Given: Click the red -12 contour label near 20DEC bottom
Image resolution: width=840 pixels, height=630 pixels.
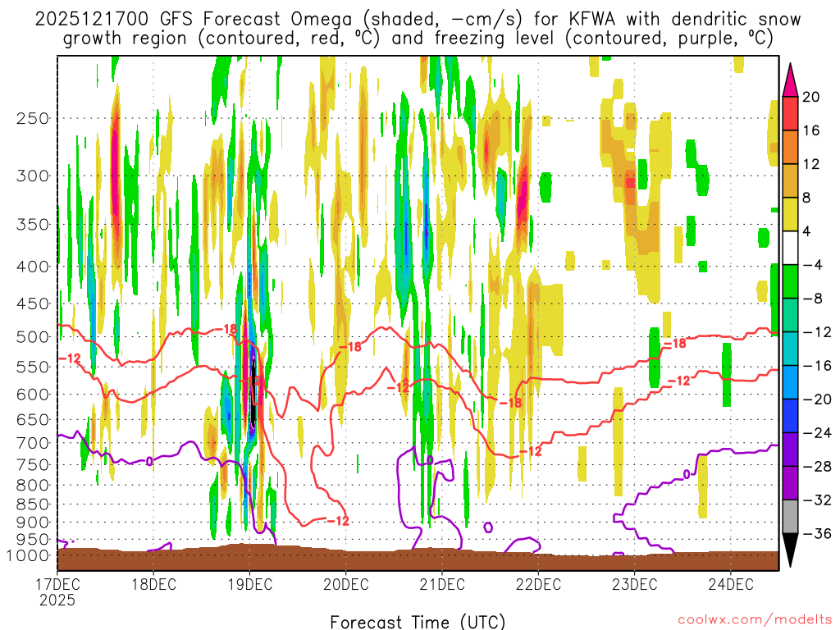Looking at the screenshot, I should (338, 521).
